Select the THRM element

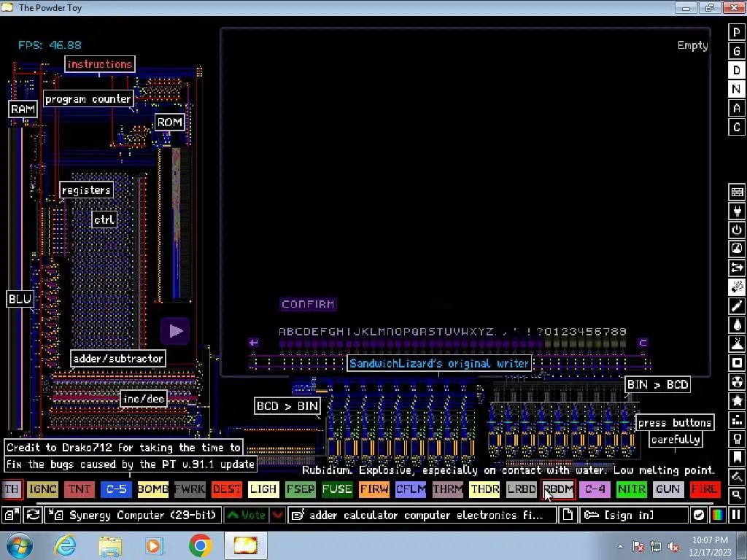coord(447,489)
